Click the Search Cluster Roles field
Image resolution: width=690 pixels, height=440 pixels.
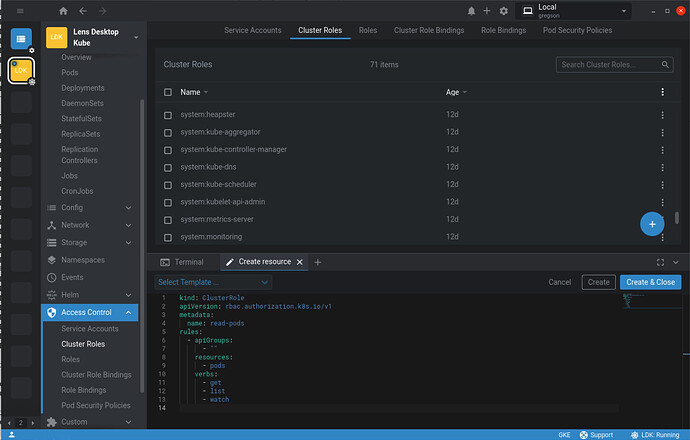(614, 65)
